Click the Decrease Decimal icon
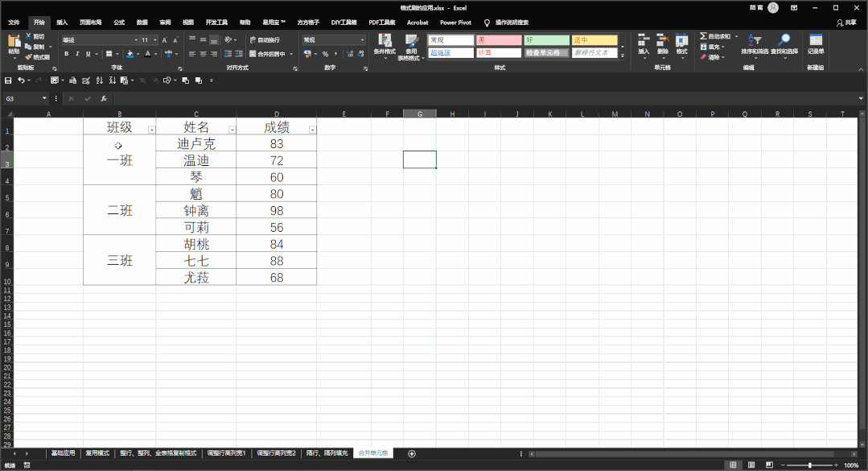The height and width of the screenshot is (471, 868). (x=361, y=54)
